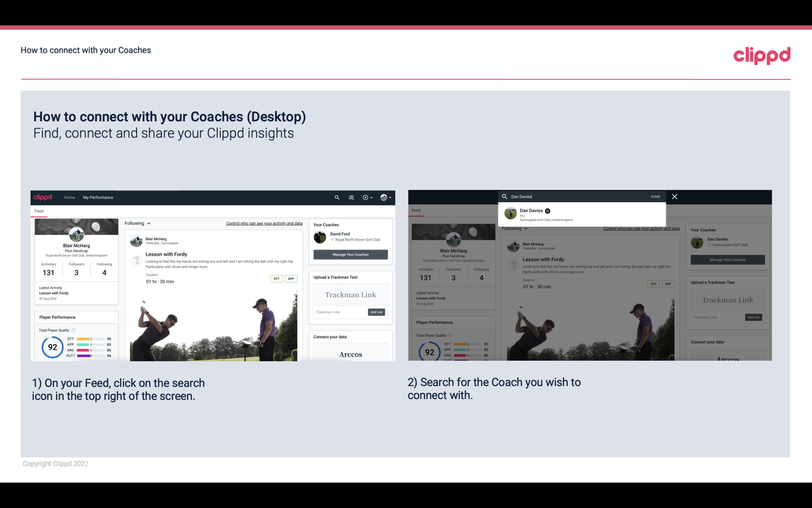Click the close X button on search overlay
This screenshot has height=508, width=812.
tap(675, 196)
